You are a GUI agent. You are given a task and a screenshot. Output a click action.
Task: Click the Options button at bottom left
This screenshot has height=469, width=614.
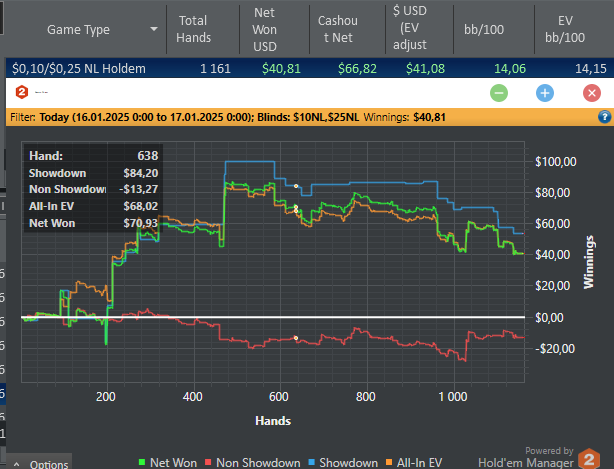coord(39,462)
